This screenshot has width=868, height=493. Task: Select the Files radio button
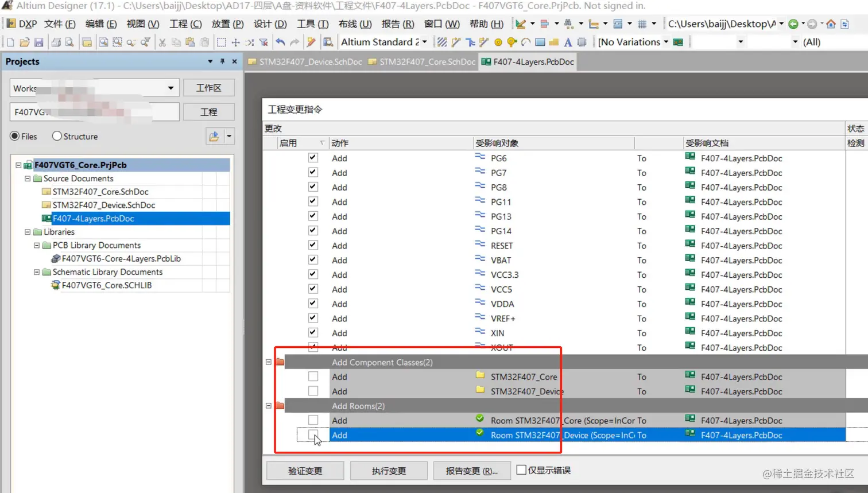click(x=15, y=136)
